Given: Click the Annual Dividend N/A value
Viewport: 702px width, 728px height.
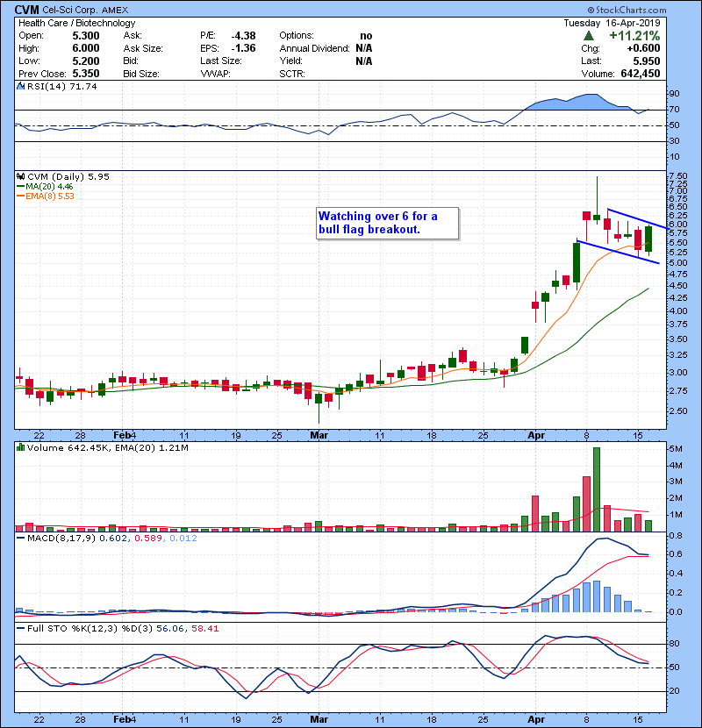Looking at the screenshot, I should (x=364, y=48).
